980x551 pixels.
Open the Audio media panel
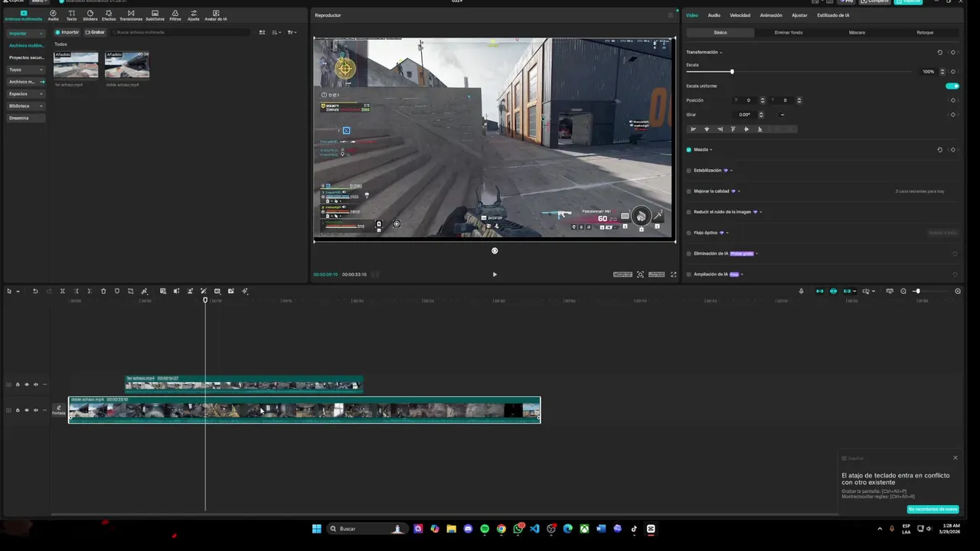pos(53,15)
